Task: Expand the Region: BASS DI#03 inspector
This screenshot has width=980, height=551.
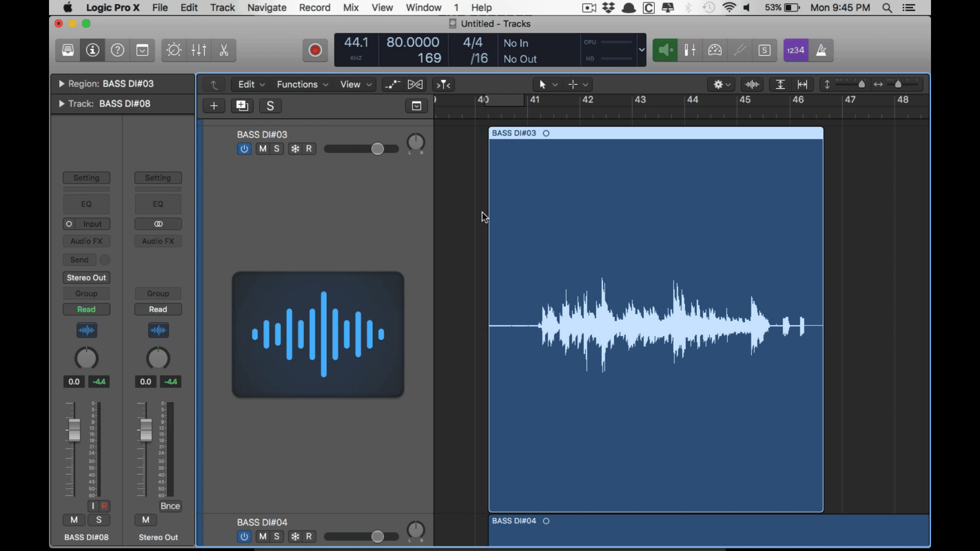Action: tap(61, 84)
